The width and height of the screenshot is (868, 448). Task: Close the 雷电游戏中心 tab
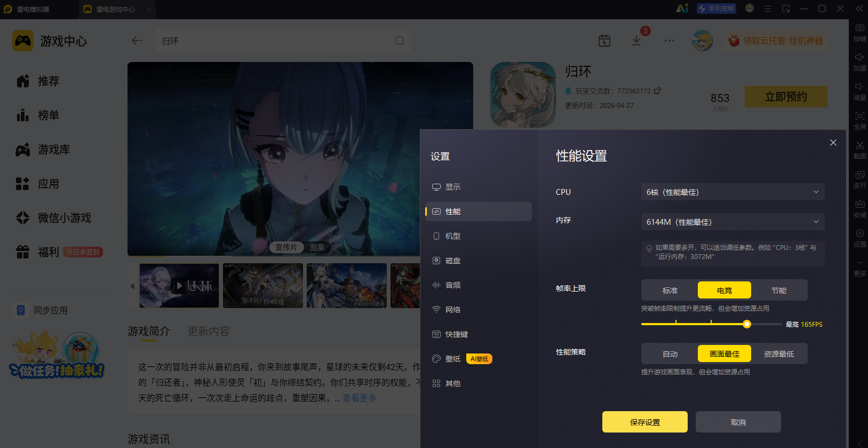click(149, 9)
